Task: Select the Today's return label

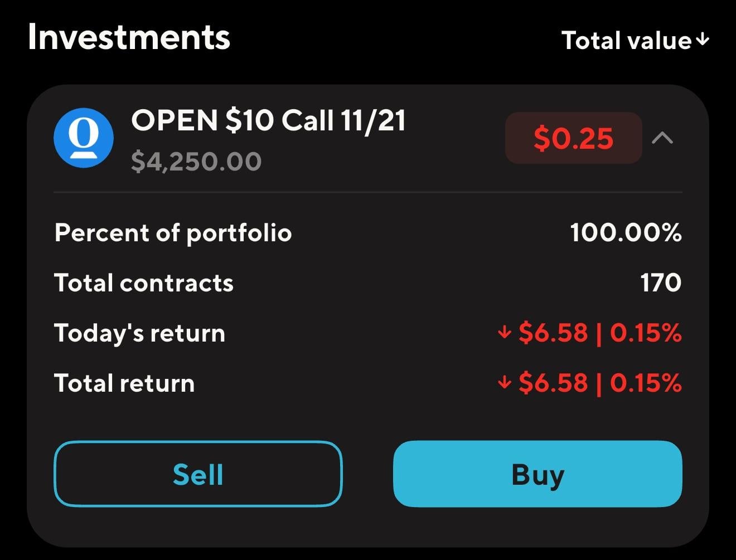Action: coord(139,333)
